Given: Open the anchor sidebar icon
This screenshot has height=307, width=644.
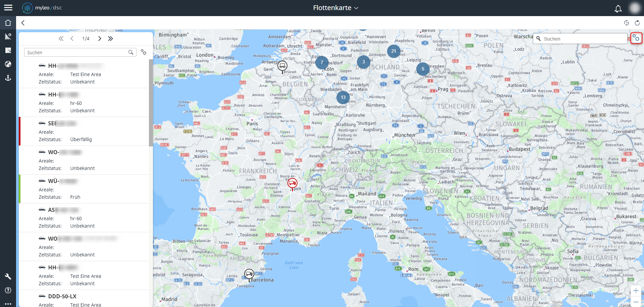Looking at the screenshot, I should coord(8,78).
